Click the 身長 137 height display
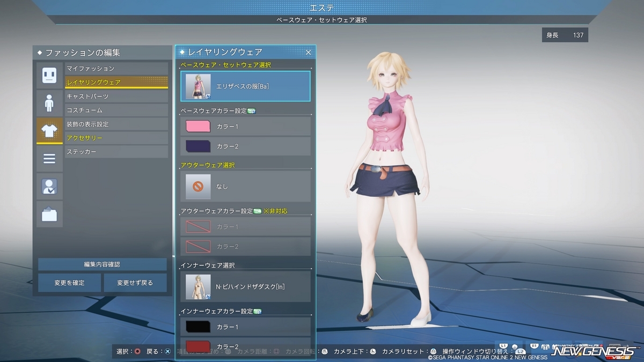 coord(565,35)
